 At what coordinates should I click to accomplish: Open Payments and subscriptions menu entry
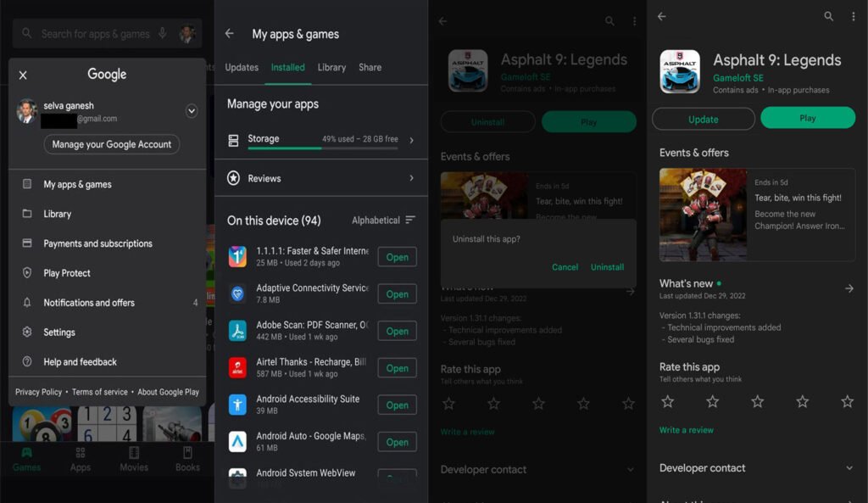[97, 243]
